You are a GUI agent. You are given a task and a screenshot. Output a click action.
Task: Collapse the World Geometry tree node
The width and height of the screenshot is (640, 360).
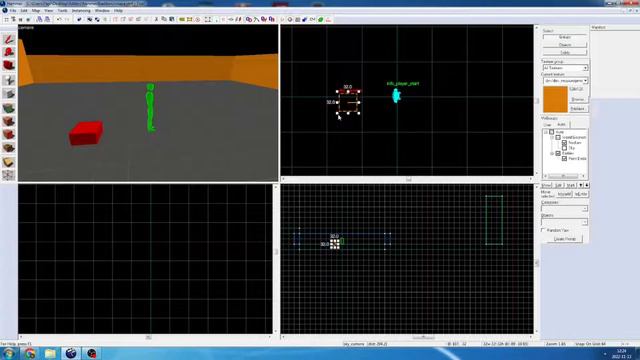552,138
